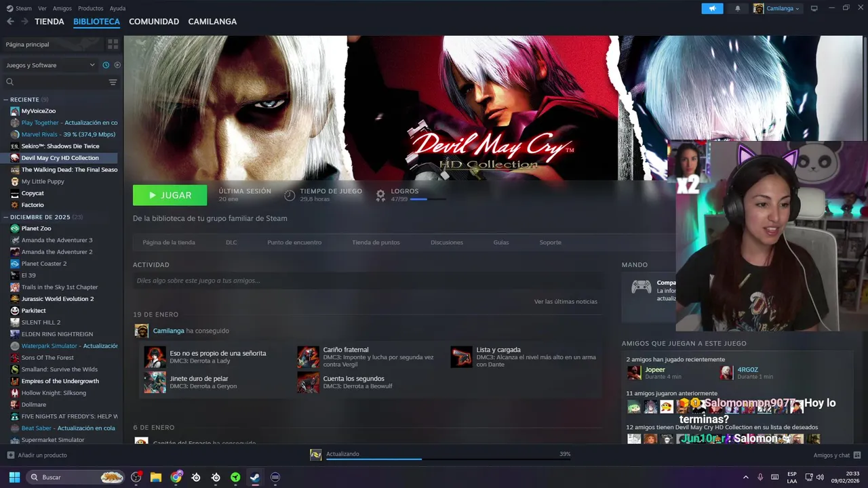
Task: Open Tienda de puntos link
Action: click(x=376, y=242)
